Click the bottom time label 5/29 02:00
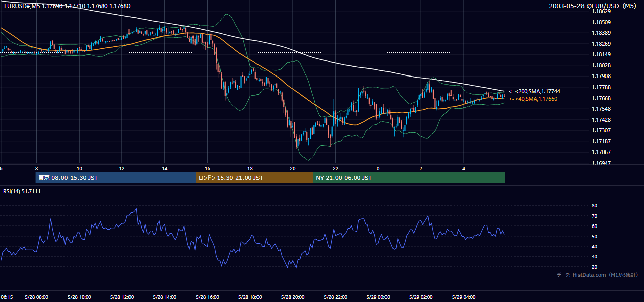The image size is (644, 302). click(421, 297)
